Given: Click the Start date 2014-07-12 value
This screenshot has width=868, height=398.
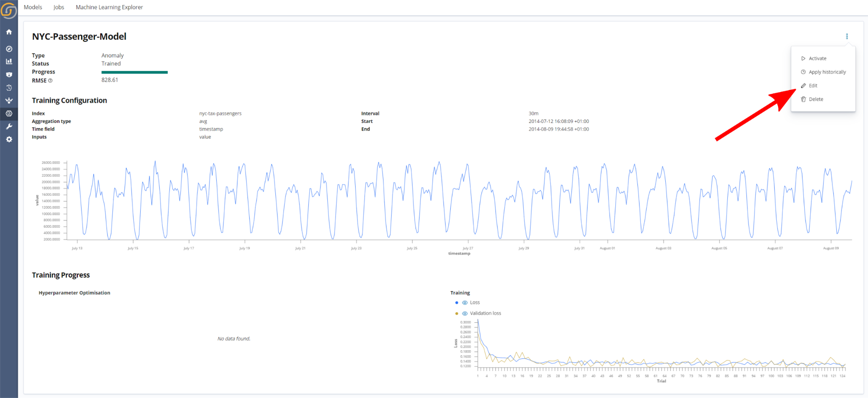Looking at the screenshot, I should pos(558,121).
